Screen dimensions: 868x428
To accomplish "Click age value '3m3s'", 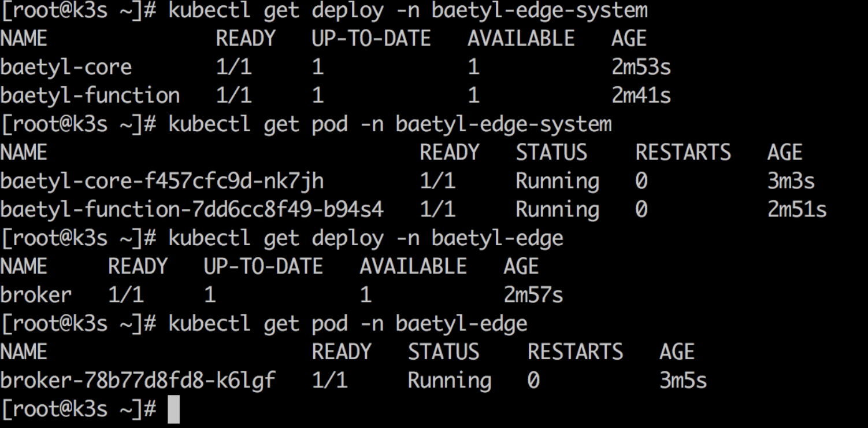I will (x=791, y=182).
